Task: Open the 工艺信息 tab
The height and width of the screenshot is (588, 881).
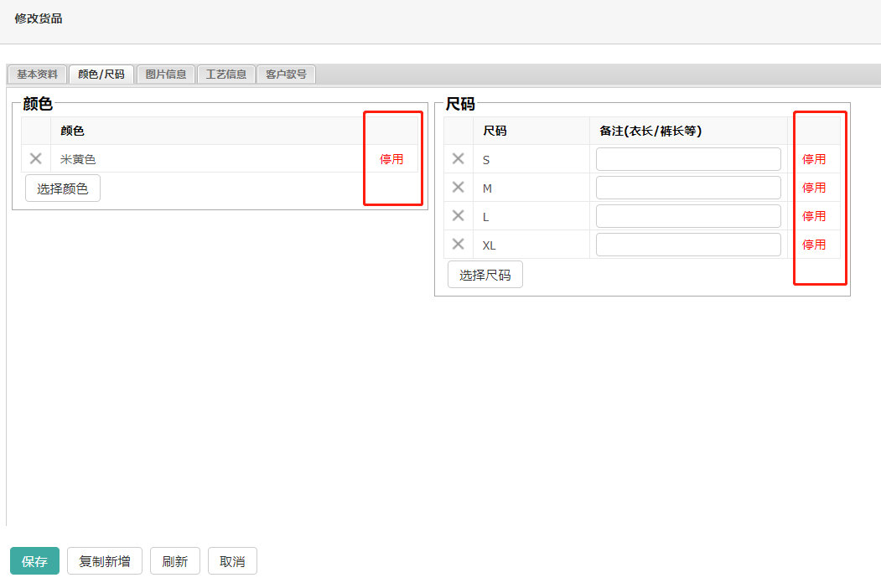Action: tap(226, 75)
